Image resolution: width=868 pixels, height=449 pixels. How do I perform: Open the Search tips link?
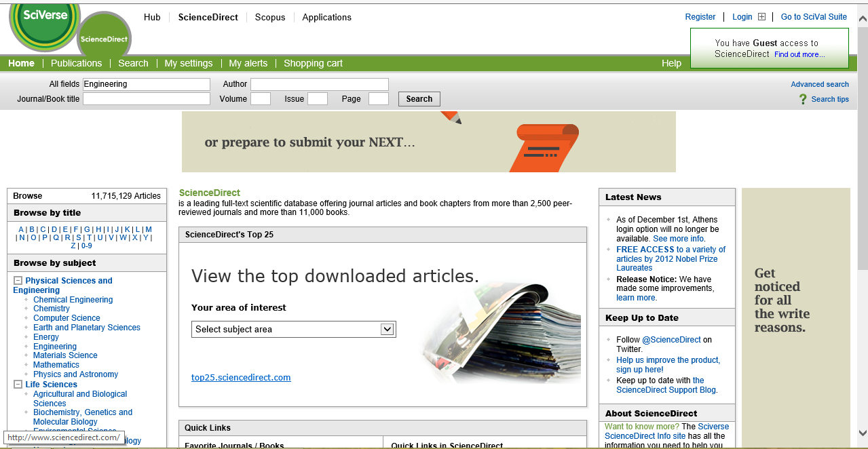pyautogui.click(x=830, y=99)
